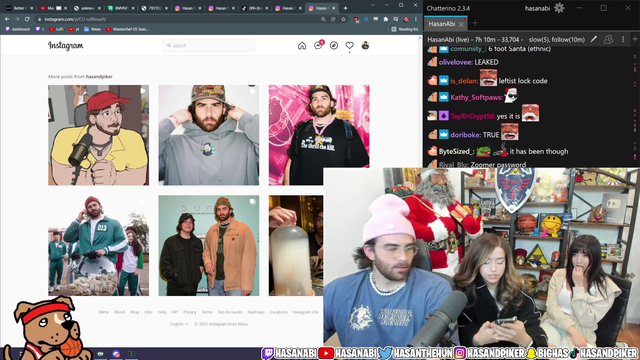The width and height of the screenshot is (640, 360).
Task: Open the cartoon podcast illustration post
Action: click(98, 135)
